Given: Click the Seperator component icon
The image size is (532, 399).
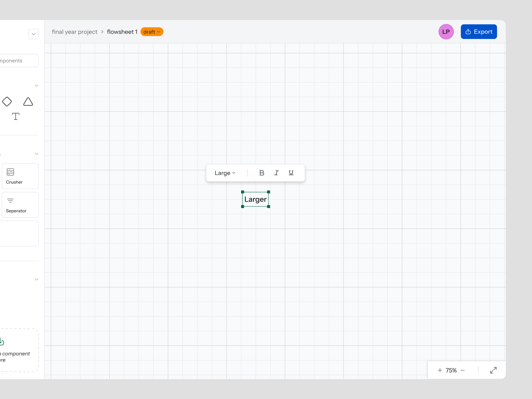Looking at the screenshot, I should pos(10,201).
